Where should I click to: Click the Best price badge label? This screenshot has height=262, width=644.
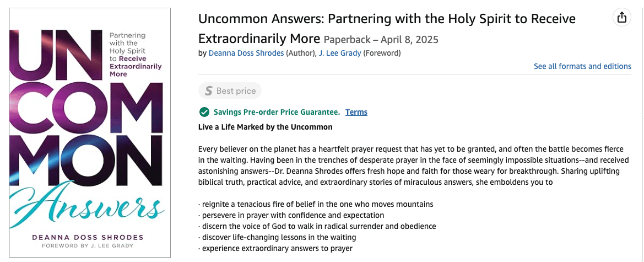pos(236,91)
